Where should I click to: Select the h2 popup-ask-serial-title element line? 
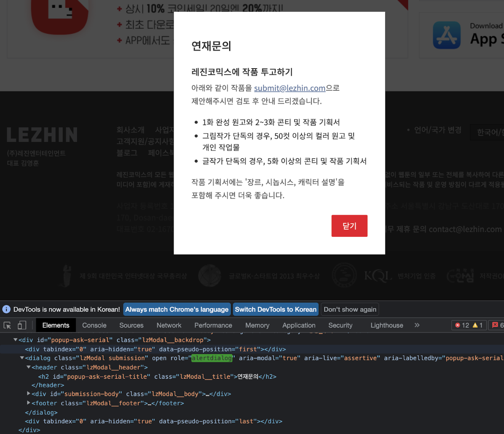[x=157, y=376]
